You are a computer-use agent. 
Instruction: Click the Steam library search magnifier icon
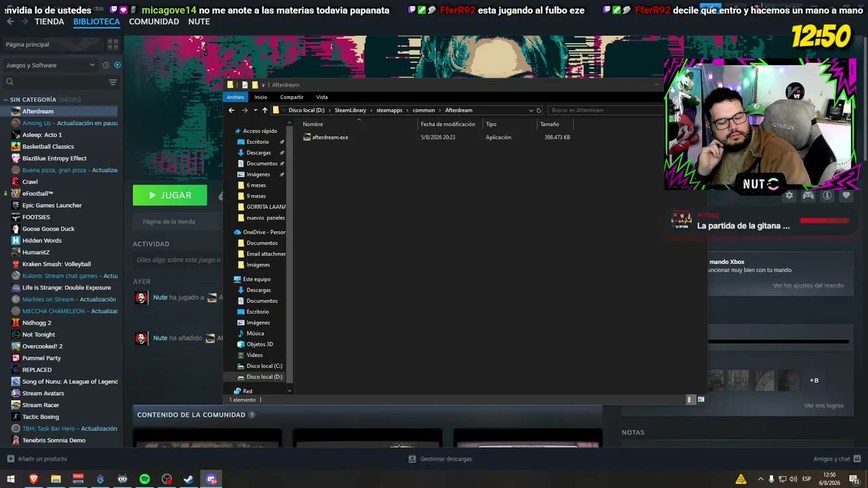pyautogui.click(x=9, y=82)
